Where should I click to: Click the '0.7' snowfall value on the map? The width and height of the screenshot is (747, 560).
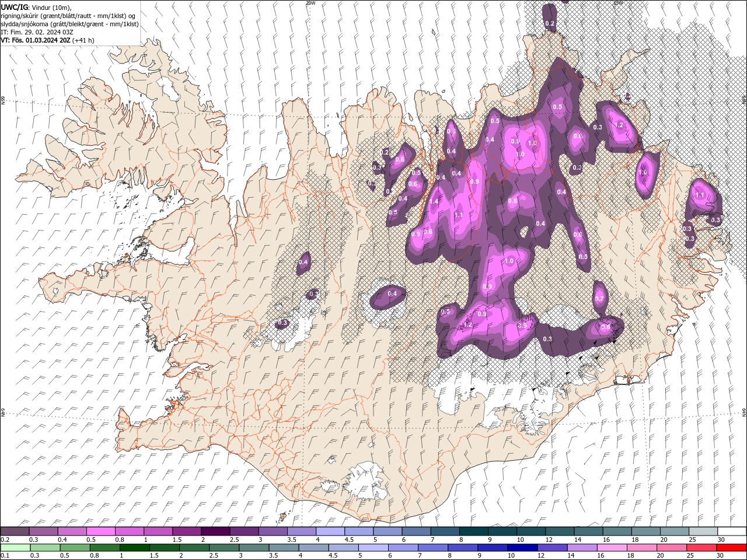click(x=599, y=299)
